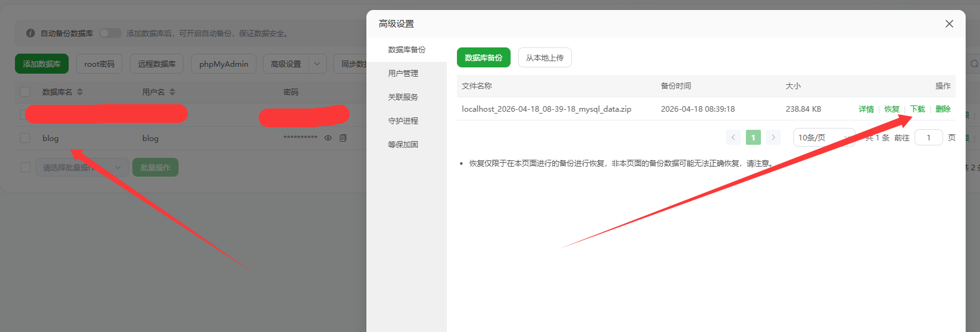Go to next page of backup list
This screenshot has width=980, height=332.
click(773, 137)
